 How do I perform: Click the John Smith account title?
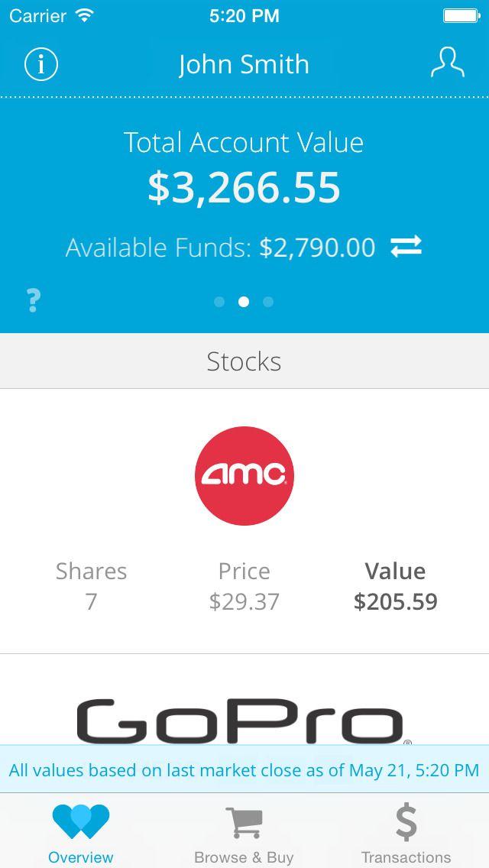pos(244,64)
